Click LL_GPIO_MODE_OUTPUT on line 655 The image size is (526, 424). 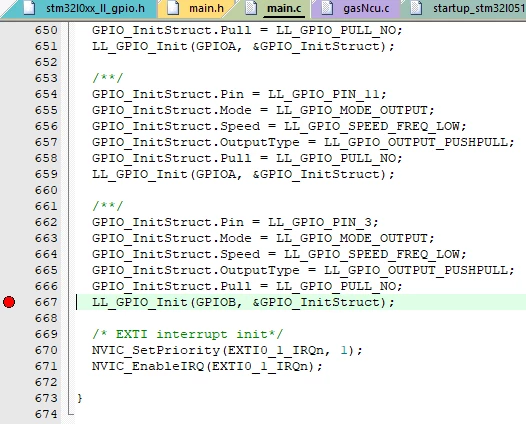pyautogui.click(x=352, y=110)
